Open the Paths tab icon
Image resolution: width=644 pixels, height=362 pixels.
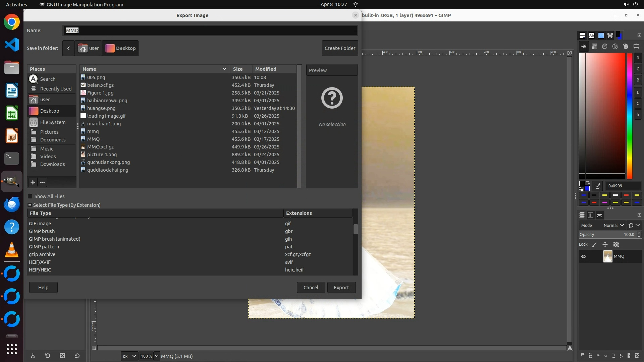click(600, 215)
